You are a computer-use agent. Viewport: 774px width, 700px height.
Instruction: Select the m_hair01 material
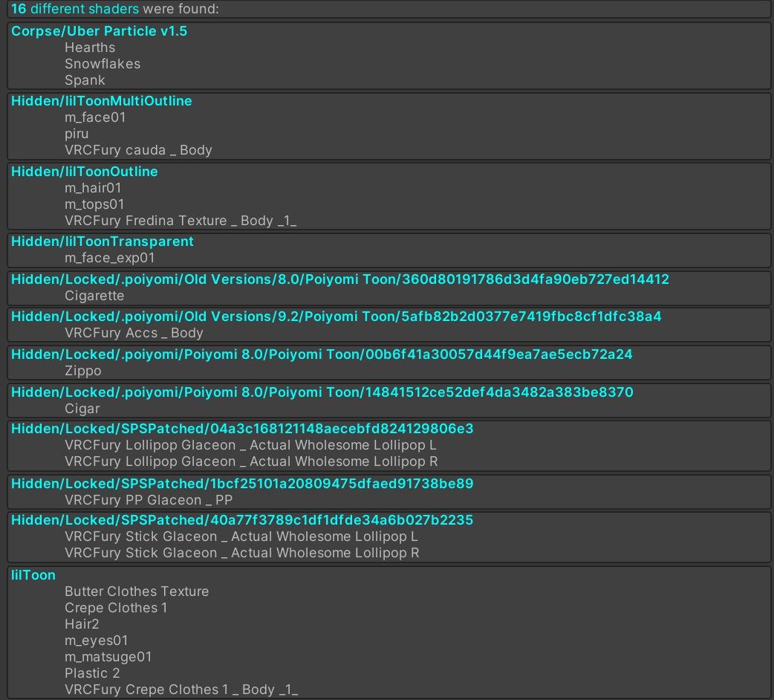(x=93, y=188)
